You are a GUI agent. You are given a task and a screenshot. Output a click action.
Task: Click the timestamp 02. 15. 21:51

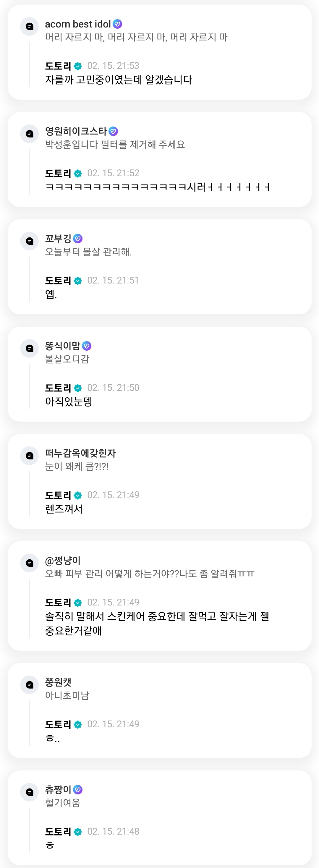[x=113, y=280]
